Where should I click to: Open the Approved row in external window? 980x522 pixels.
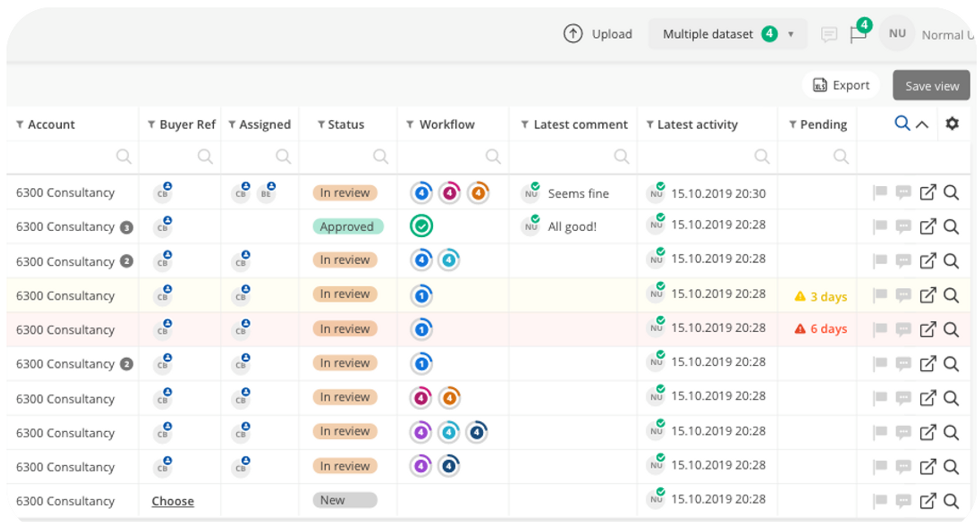(x=927, y=227)
